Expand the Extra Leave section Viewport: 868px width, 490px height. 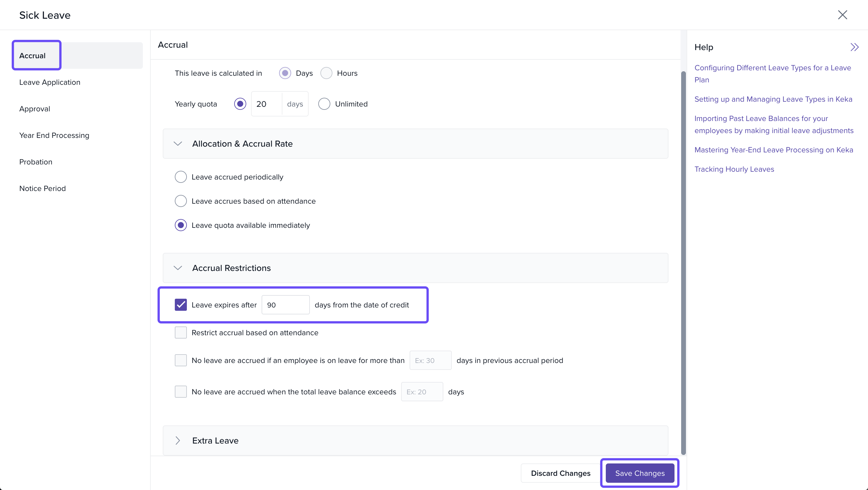click(x=178, y=441)
